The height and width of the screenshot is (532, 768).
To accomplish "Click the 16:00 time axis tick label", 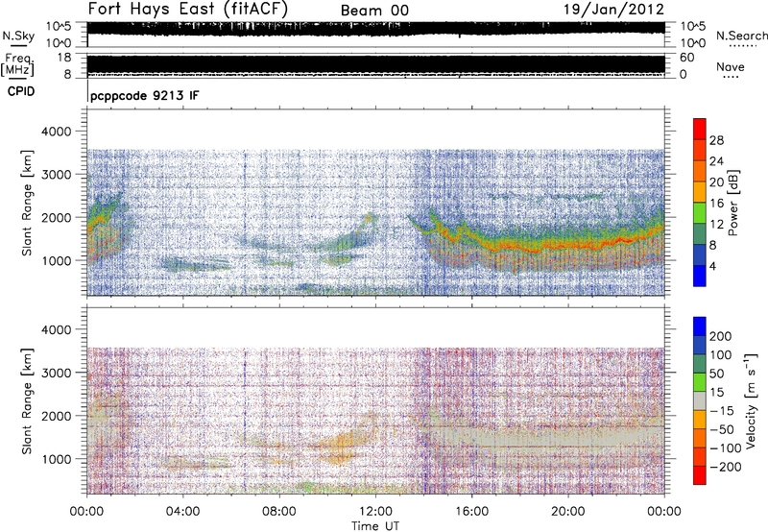I will [x=471, y=512].
